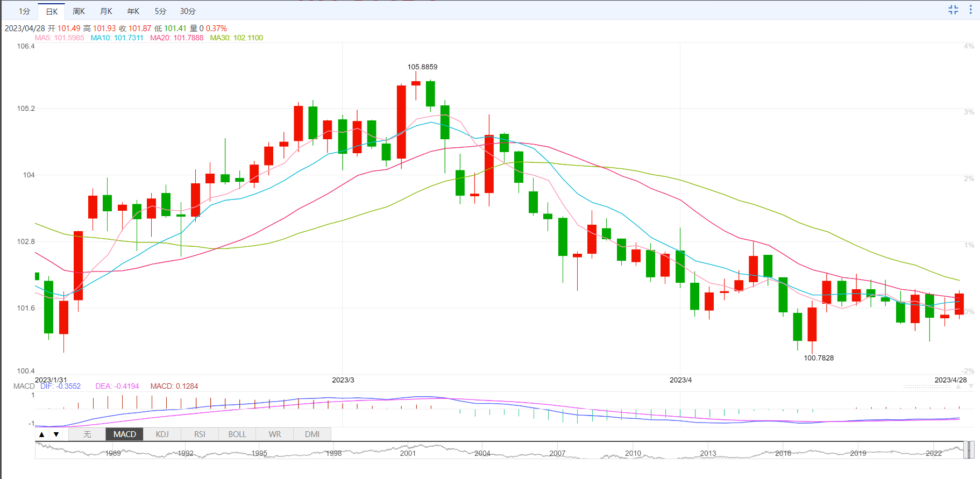Screen dimensions: 980x479
Task: Select the 30分 interval tab
Action: tap(188, 11)
